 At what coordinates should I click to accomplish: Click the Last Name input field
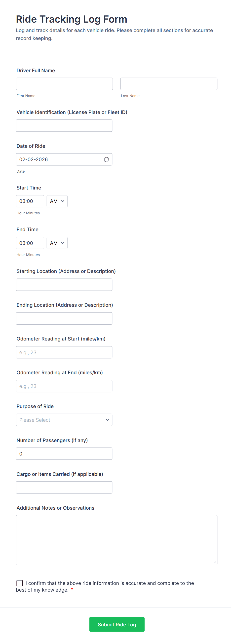[168, 84]
